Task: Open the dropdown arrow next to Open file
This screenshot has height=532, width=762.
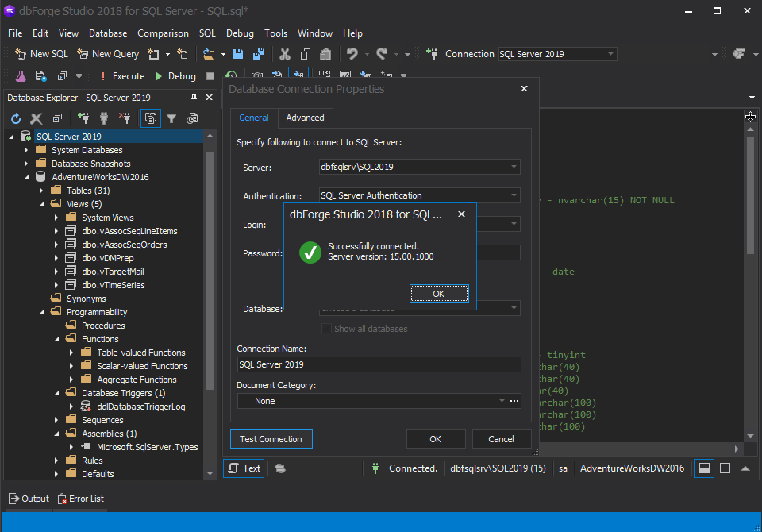Action: pyautogui.click(x=223, y=54)
